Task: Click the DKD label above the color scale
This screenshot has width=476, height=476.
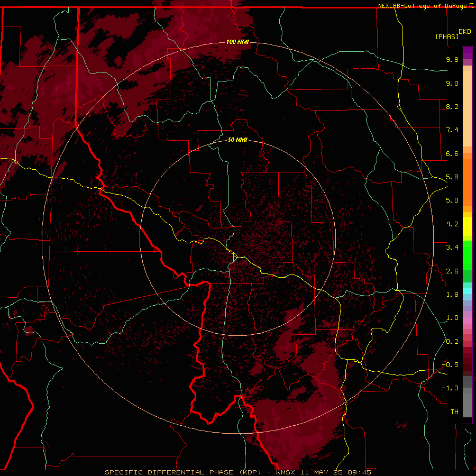Action: [x=465, y=31]
